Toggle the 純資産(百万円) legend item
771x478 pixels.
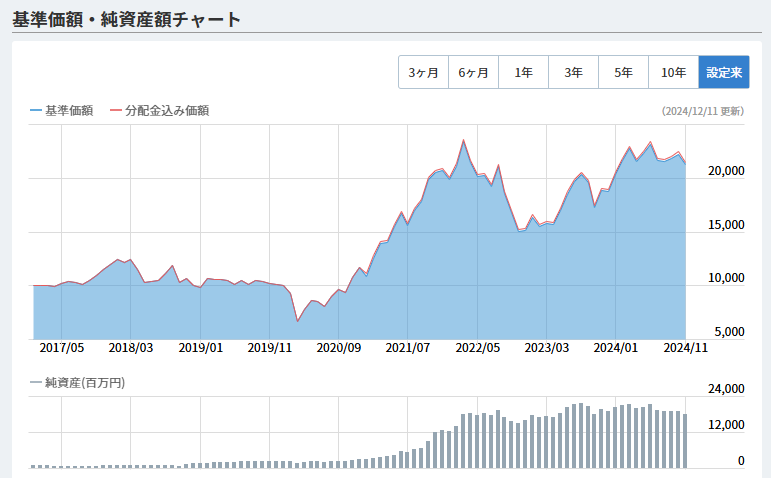coord(78,383)
